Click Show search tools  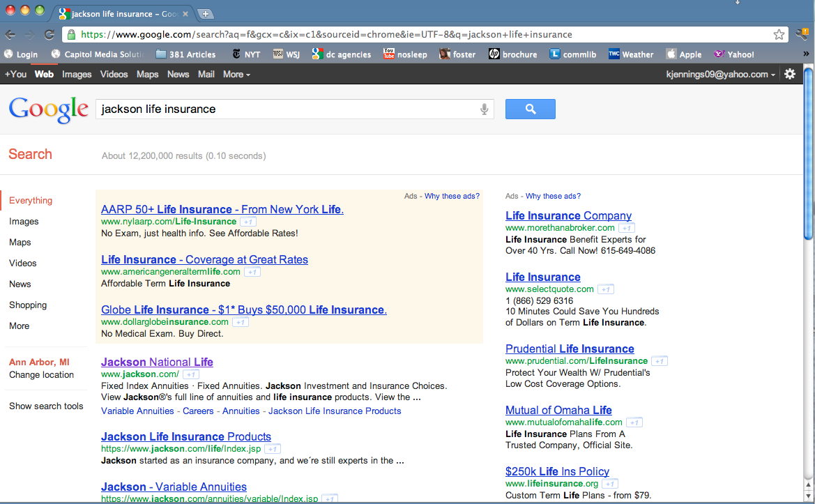pos(46,406)
